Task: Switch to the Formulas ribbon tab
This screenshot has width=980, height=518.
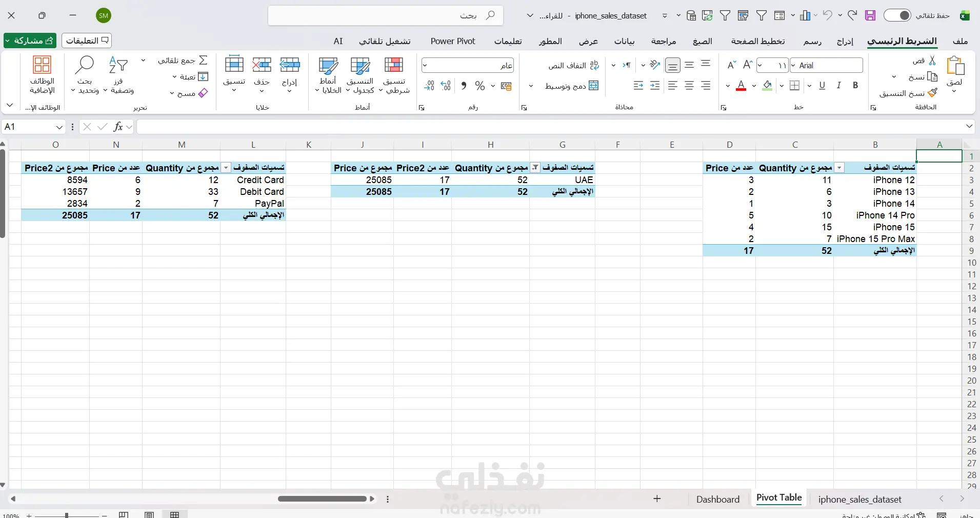Action: coord(703,41)
